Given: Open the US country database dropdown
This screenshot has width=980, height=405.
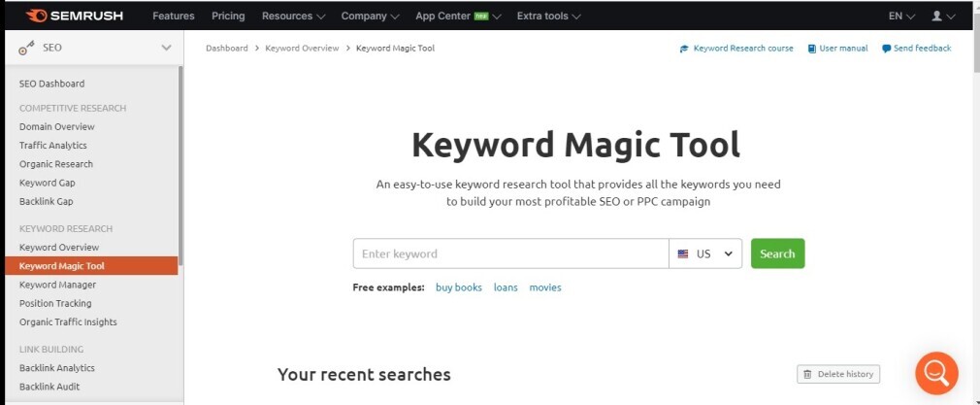Looking at the screenshot, I should (x=705, y=253).
